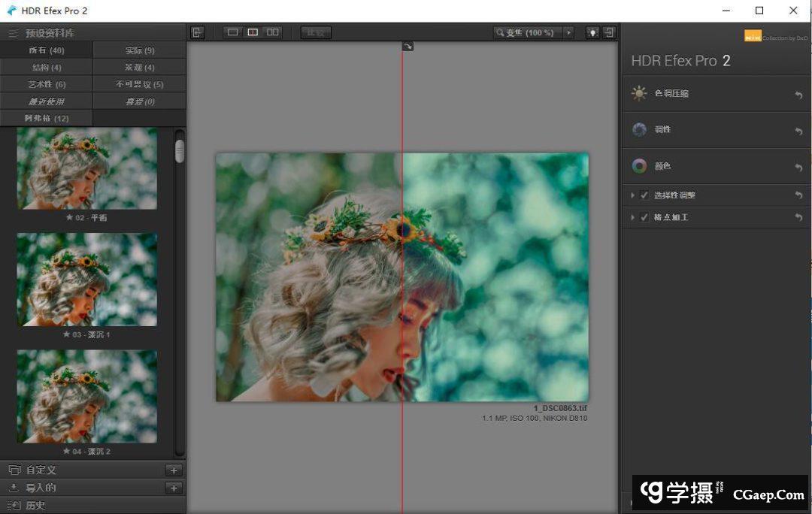
Task: Open the 艺术性 (6) preset category
Action: click(47, 84)
